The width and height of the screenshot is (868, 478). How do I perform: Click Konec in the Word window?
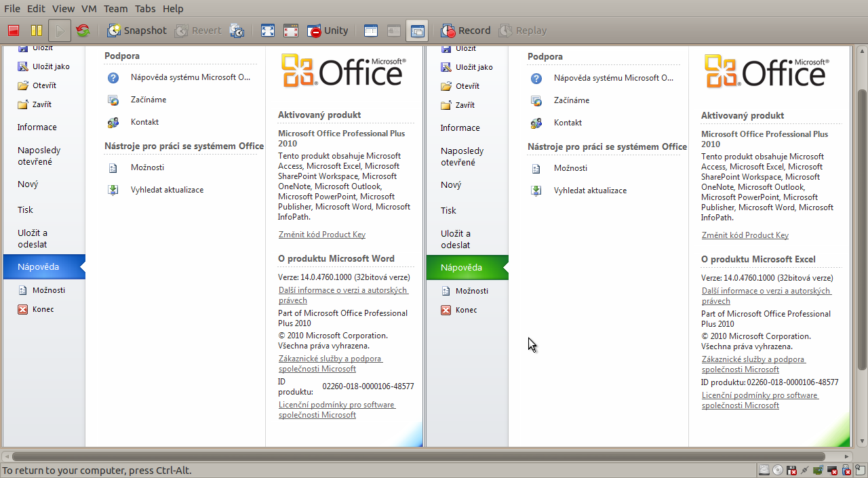click(x=35, y=309)
